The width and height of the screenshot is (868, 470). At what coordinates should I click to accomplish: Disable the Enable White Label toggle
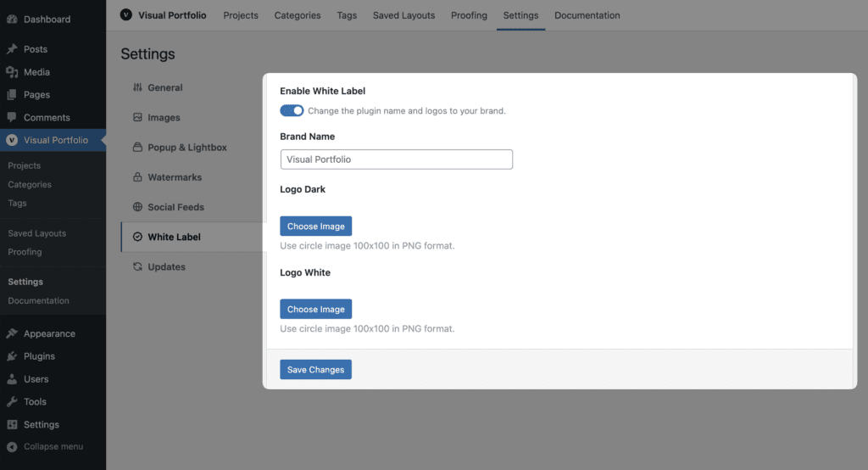coord(292,110)
